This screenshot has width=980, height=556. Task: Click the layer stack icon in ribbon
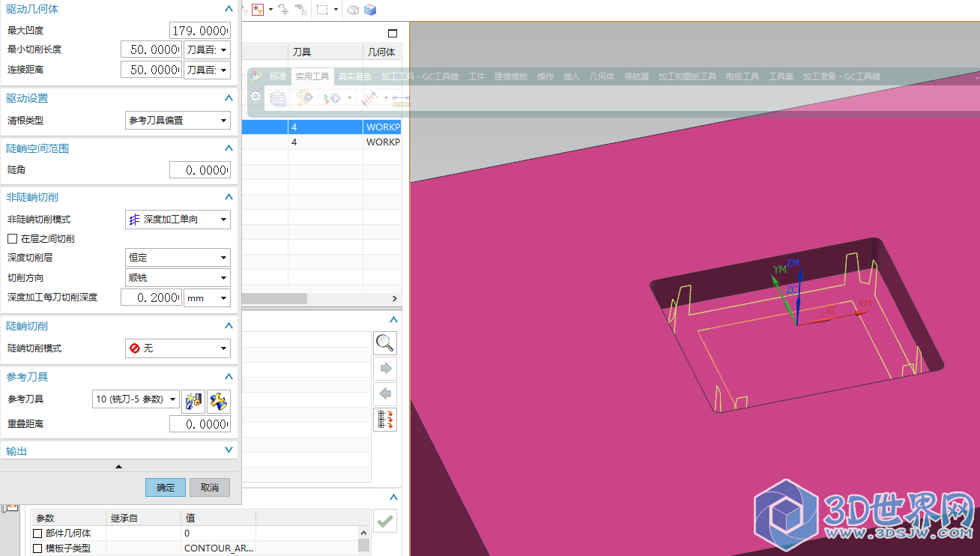pos(278,98)
